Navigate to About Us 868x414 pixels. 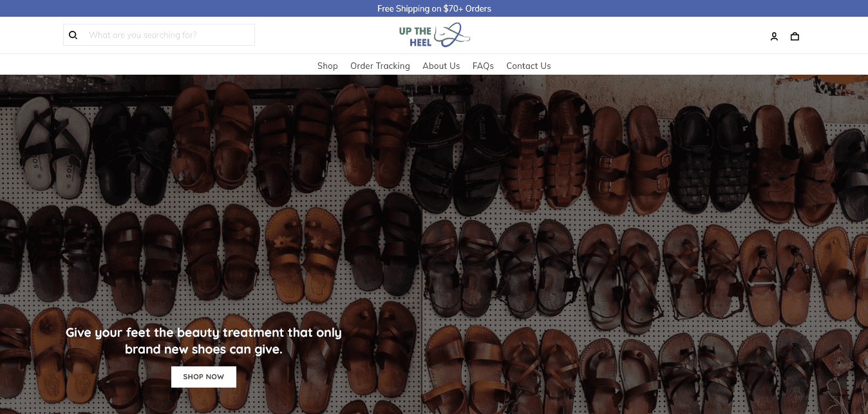click(x=441, y=66)
